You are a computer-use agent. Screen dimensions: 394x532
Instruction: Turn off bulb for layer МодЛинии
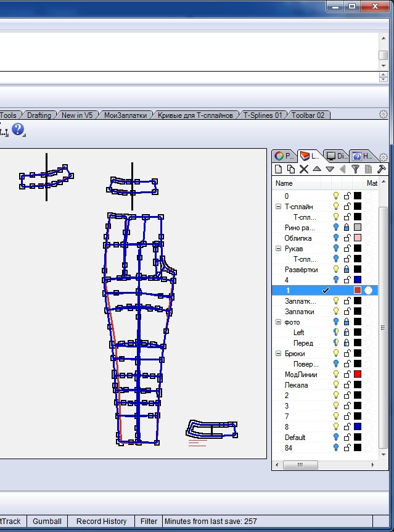click(336, 375)
